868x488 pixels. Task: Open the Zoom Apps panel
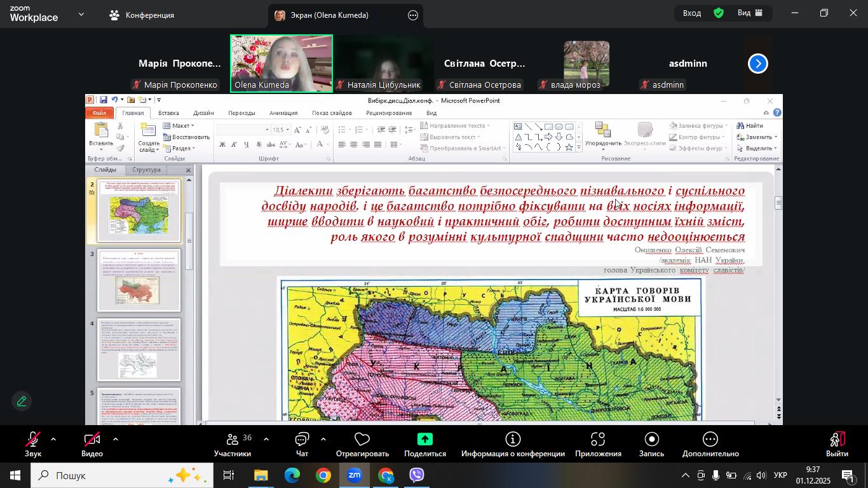[x=598, y=445]
